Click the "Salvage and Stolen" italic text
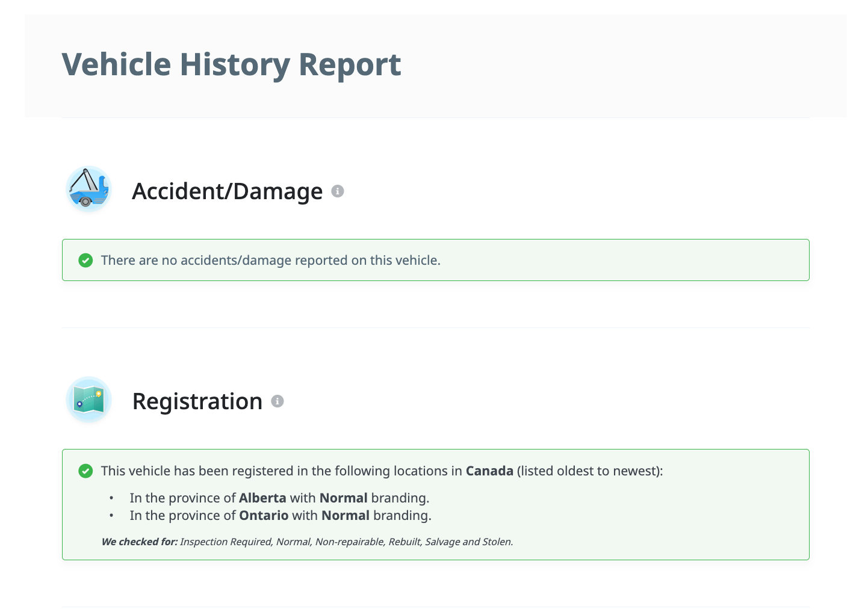868x609 pixels. (469, 542)
